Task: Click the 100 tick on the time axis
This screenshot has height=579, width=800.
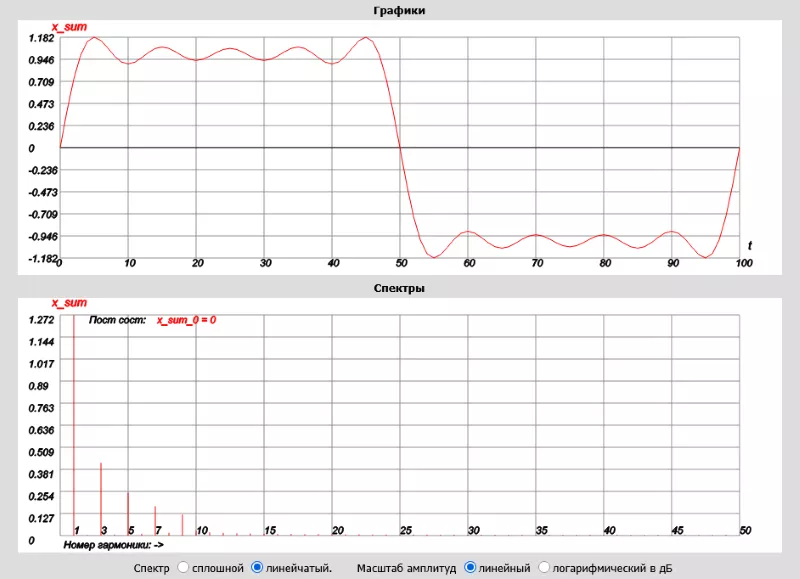Action: tap(742, 263)
